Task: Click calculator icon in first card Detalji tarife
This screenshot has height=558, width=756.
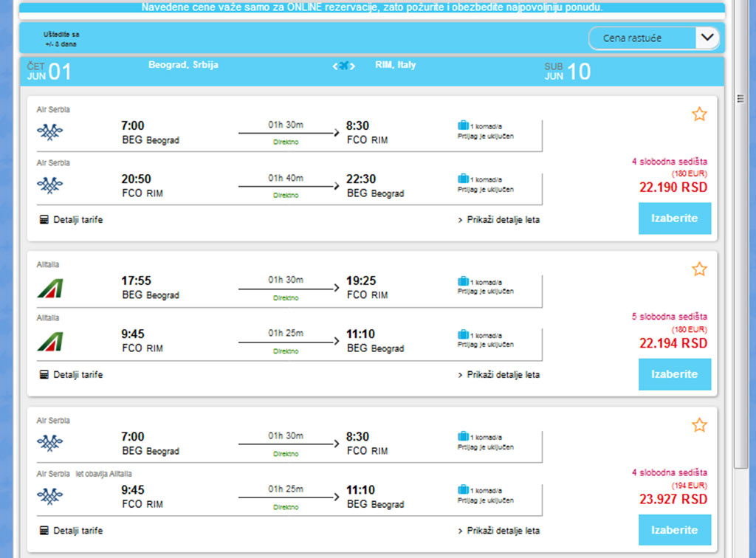Action: coord(44,220)
